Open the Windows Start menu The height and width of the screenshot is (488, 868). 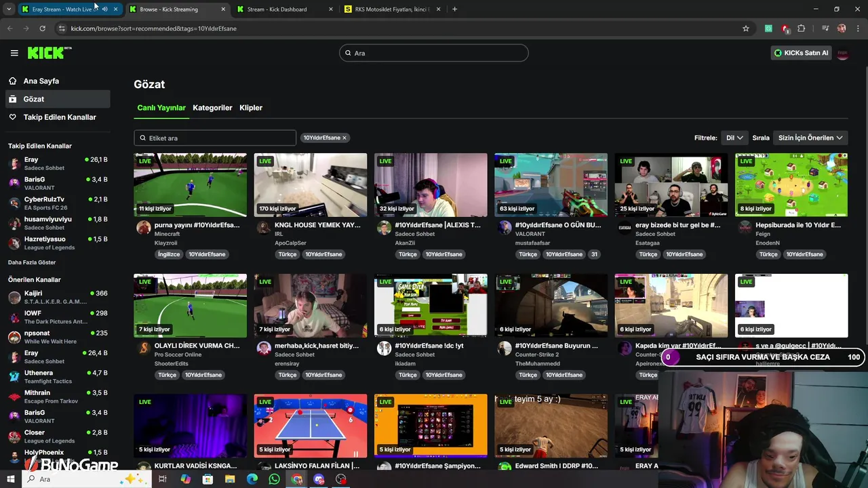coord(10,479)
